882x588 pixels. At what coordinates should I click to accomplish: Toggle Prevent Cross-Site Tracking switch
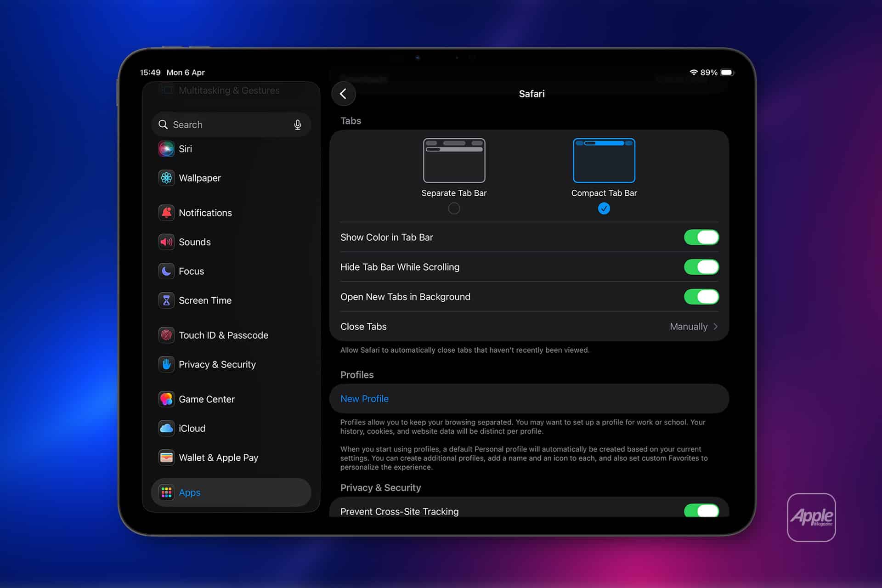pyautogui.click(x=701, y=510)
